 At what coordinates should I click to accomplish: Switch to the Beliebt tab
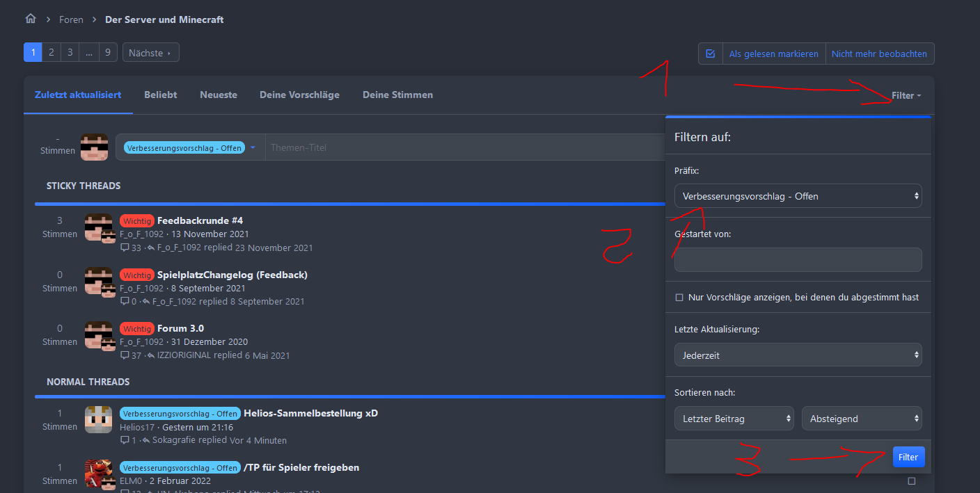[160, 95]
